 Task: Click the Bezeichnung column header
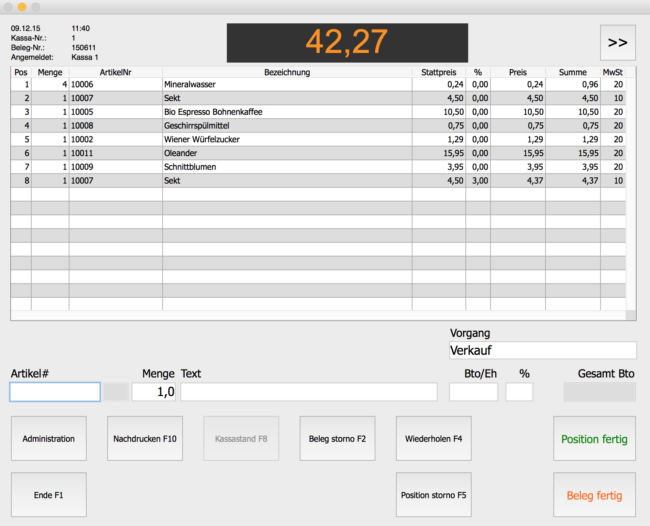pyautogui.click(x=286, y=72)
